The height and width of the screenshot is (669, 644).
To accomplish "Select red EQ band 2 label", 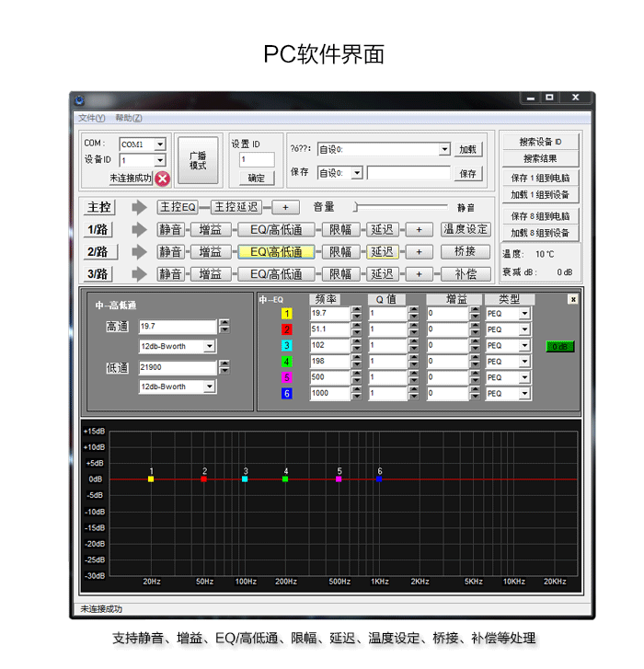I will [x=287, y=329].
